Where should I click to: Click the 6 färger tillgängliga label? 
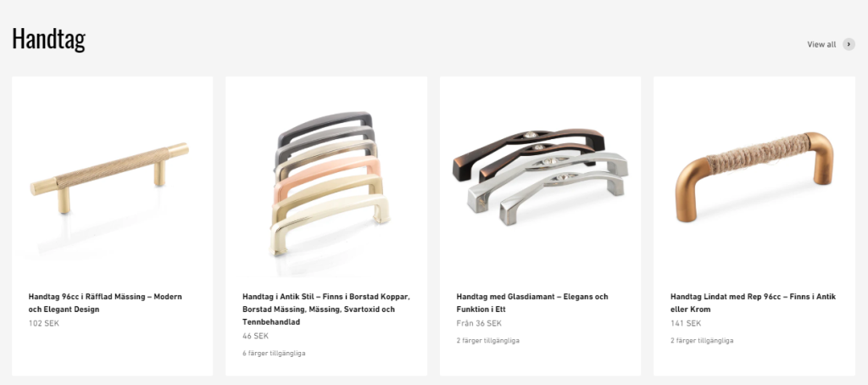pyautogui.click(x=274, y=354)
